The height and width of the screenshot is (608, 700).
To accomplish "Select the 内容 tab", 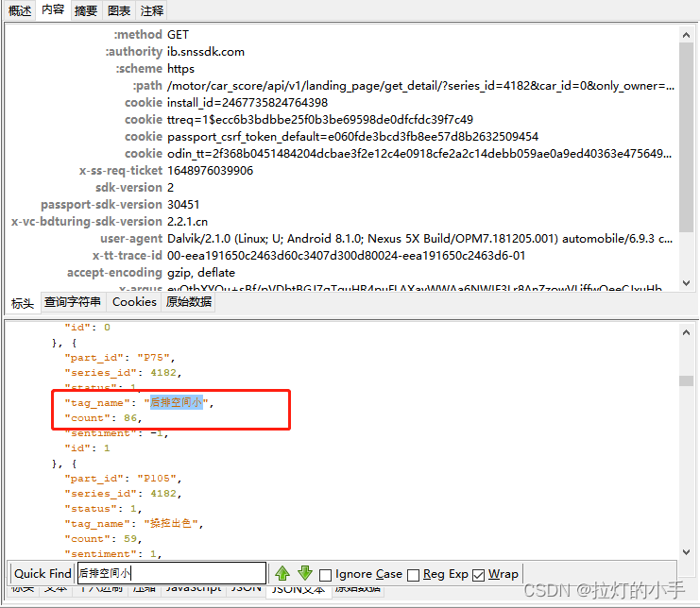I will (53, 9).
